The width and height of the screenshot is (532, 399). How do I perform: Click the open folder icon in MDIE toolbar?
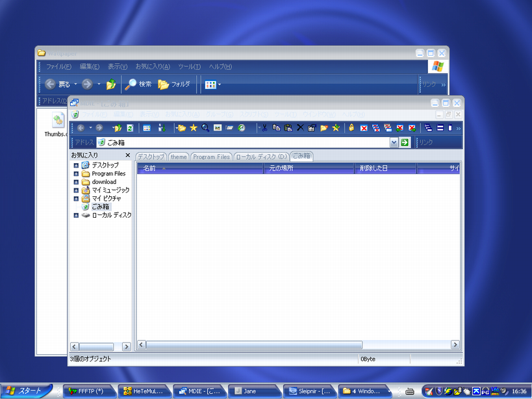point(181,128)
